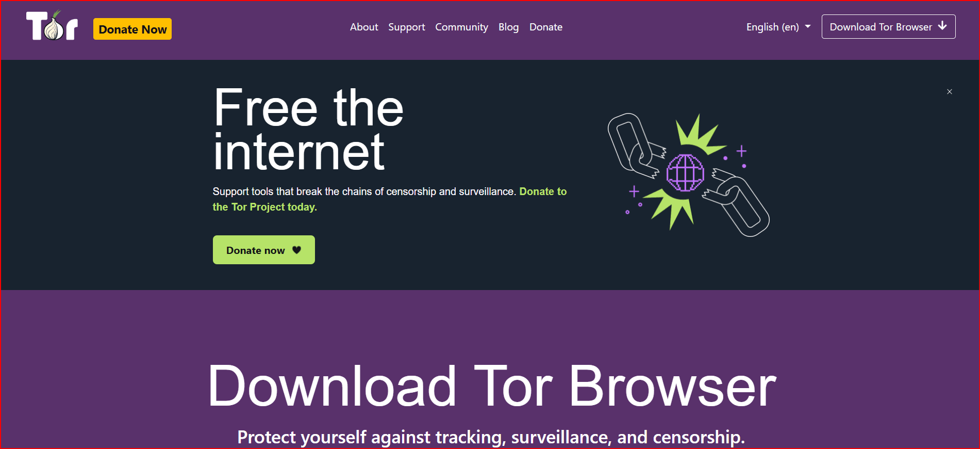Click the download arrow icon in header
Screen dimensions: 980x449
pyautogui.click(x=942, y=26)
